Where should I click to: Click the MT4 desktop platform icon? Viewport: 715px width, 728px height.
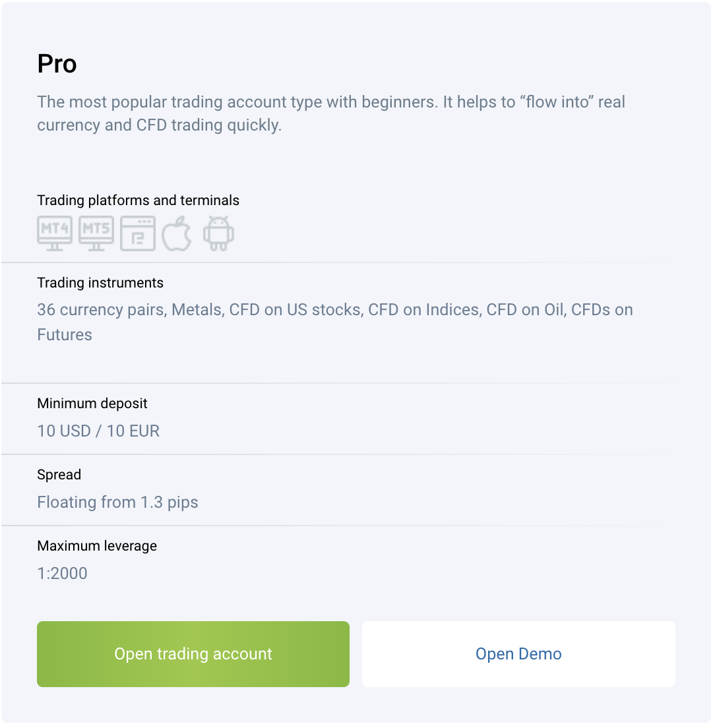(x=55, y=233)
